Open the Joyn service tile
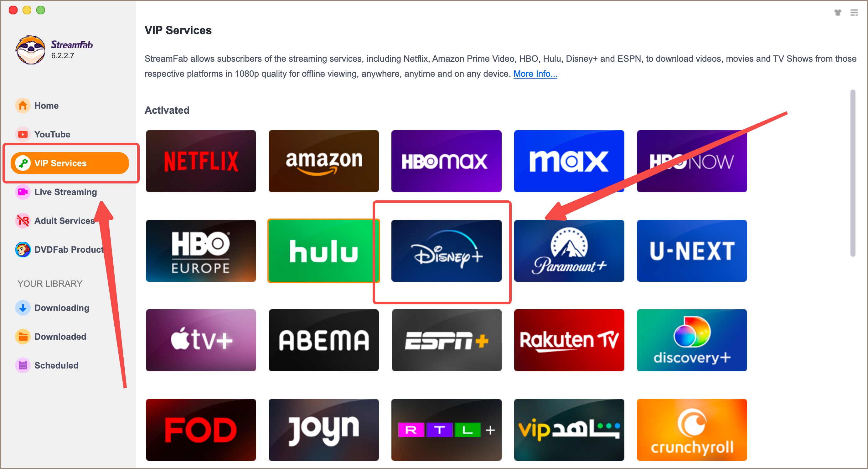 (323, 430)
